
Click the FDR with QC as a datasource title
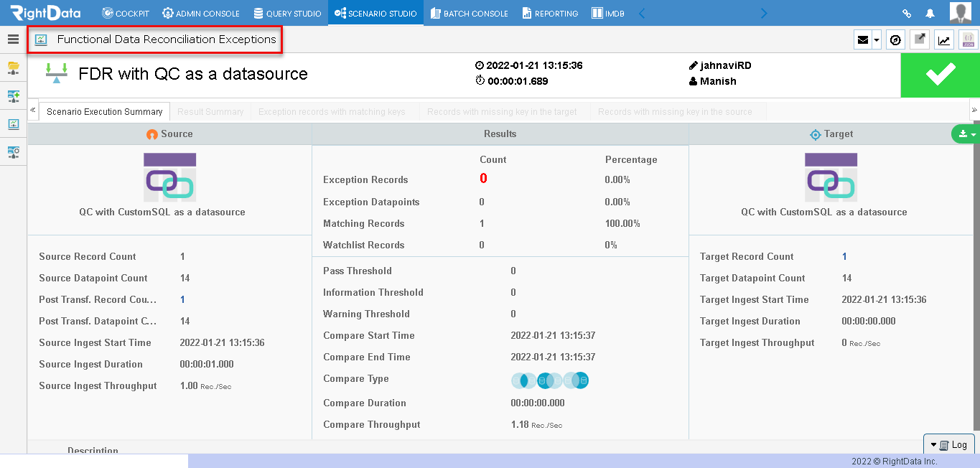point(193,74)
